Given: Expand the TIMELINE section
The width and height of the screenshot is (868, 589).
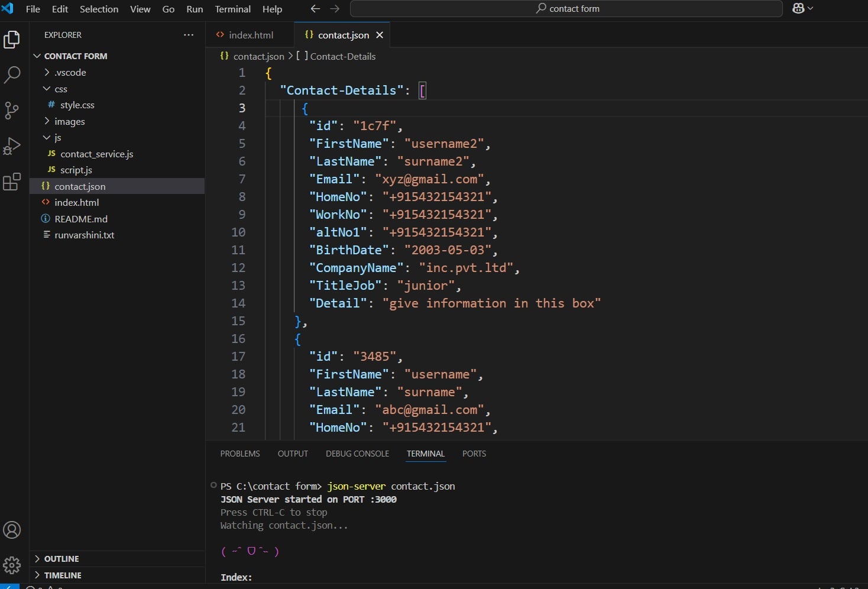Looking at the screenshot, I should pos(62,575).
